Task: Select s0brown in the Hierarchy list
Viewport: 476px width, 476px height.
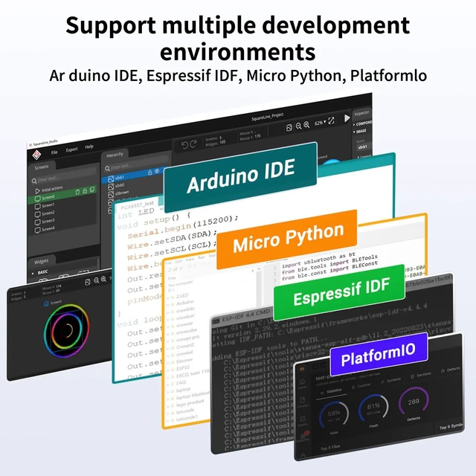Action: [119, 193]
